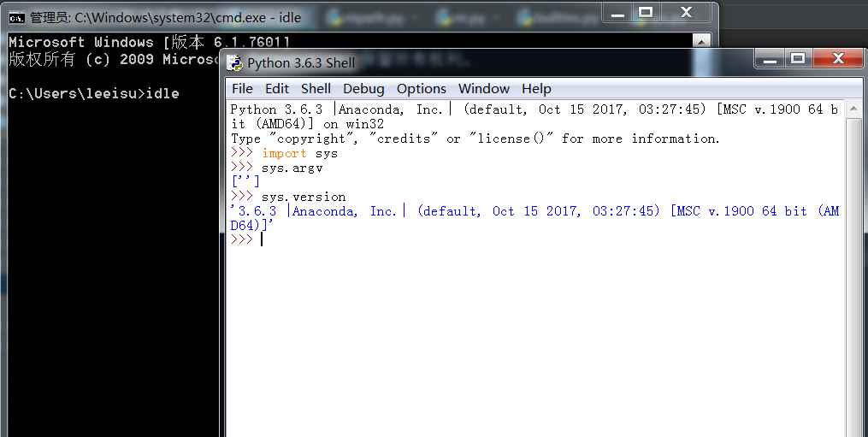Screen dimensions: 868x437
Task: Click the 'it (AMD64)] on win32' line
Action: 307,124
